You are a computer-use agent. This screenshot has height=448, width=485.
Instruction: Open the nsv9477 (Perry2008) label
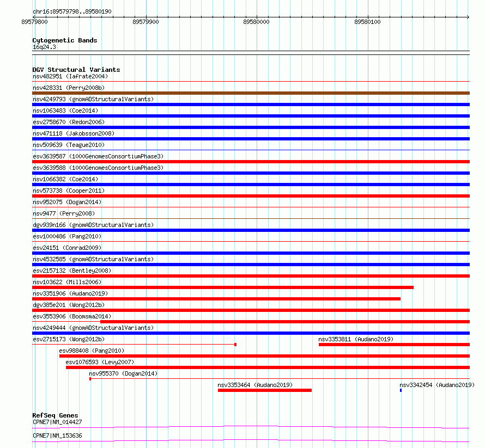[64, 213]
